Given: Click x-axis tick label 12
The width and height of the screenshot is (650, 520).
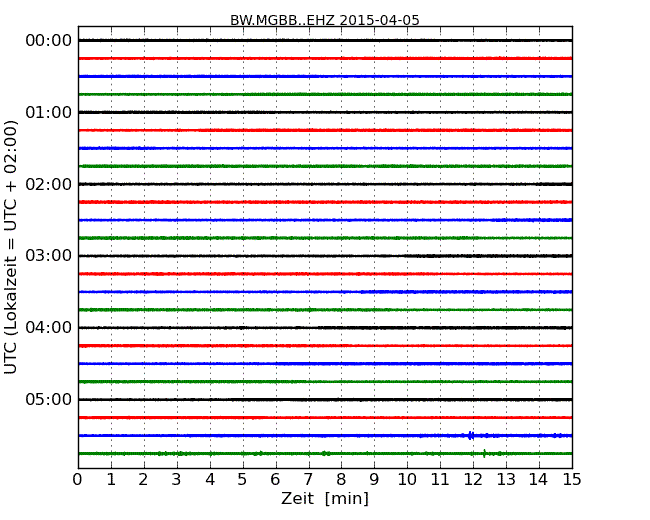Looking at the screenshot, I should 473,480.
